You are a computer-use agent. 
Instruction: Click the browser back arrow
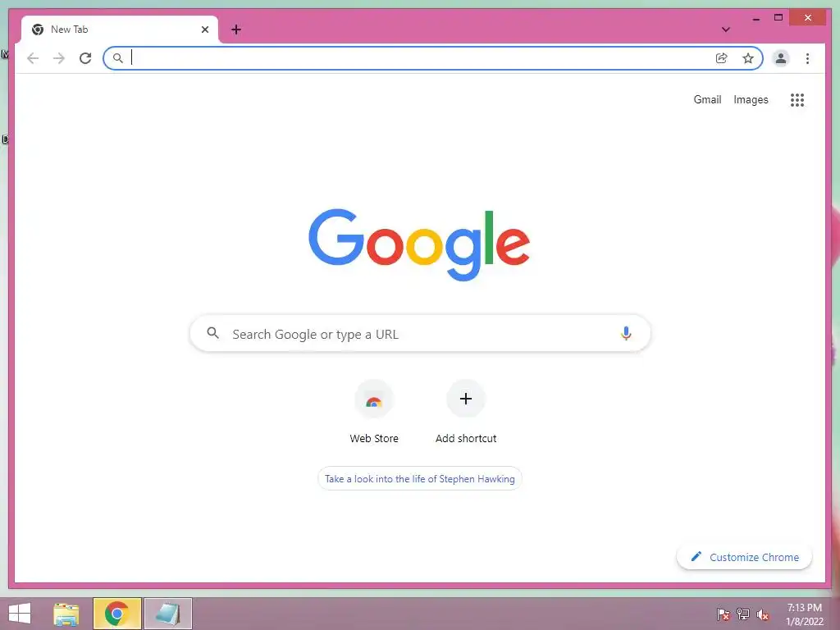click(x=33, y=58)
